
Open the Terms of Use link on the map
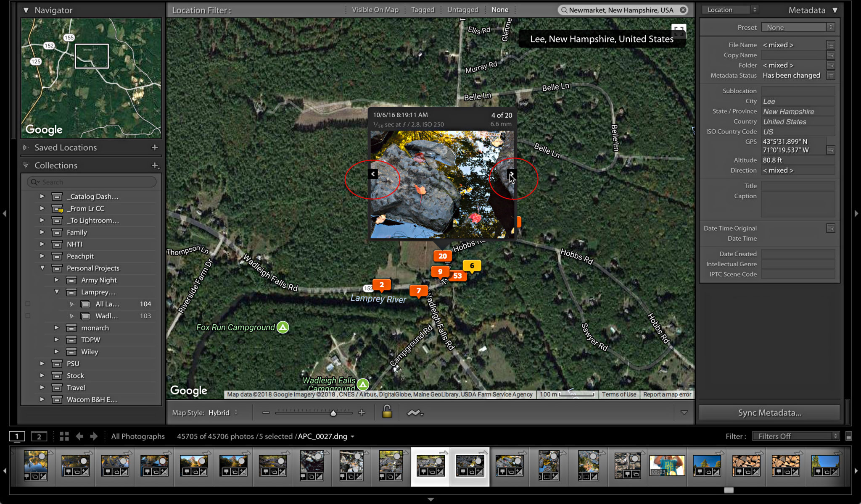point(618,394)
